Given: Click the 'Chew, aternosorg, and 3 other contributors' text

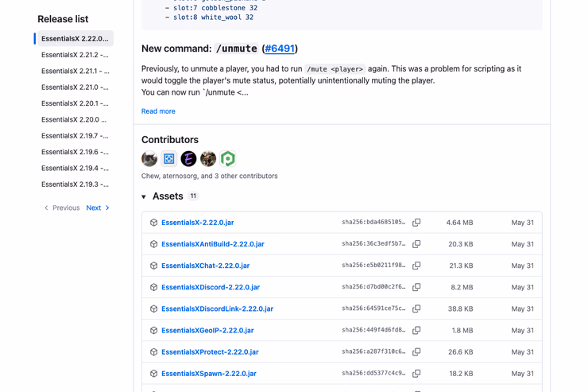Looking at the screenshot, I should coord(209,176).
